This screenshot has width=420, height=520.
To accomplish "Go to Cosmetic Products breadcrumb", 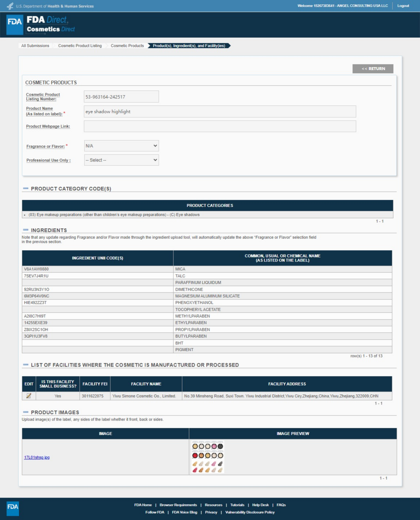I will click(x=127, y=46).
